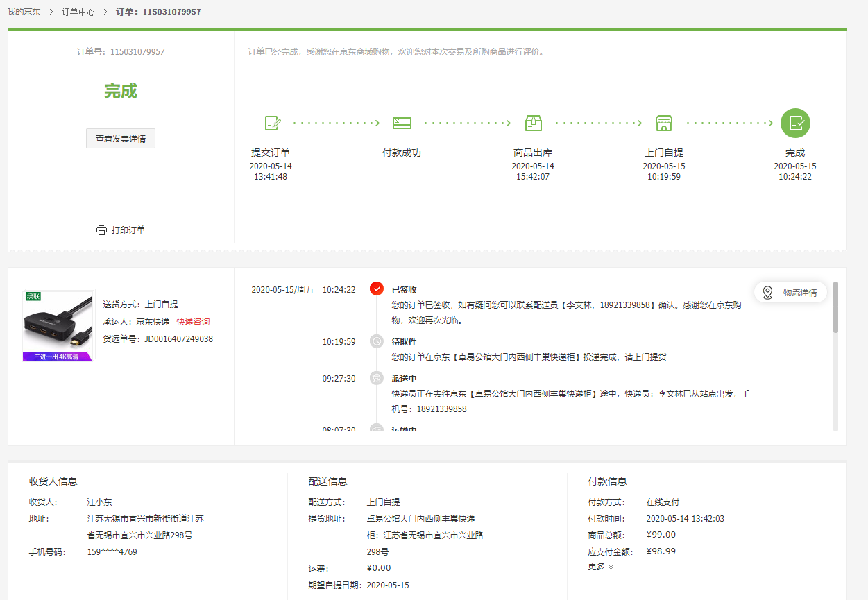The width and height of the screenshot is (868, 600).
Task: Click the payment success (付款成功) card icon
Action: [x=402, y=123]
